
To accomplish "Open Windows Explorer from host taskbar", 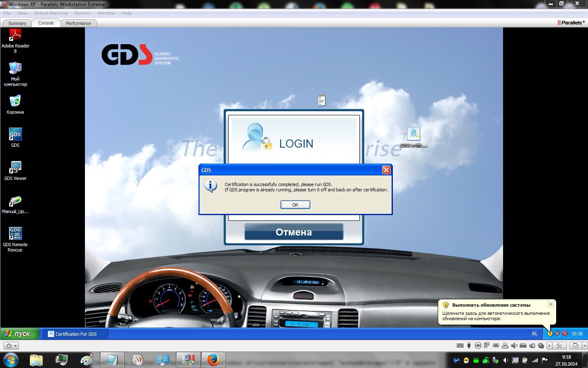I will [36, 360].
